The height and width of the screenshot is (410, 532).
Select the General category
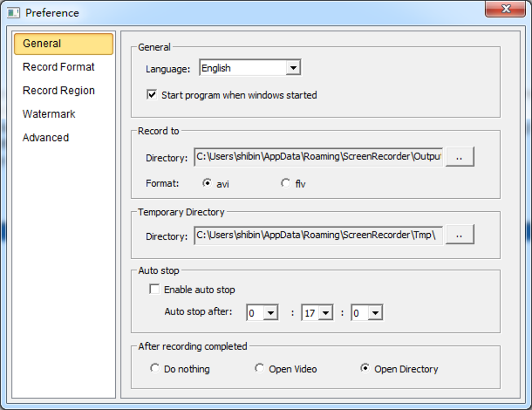[64, 44]
